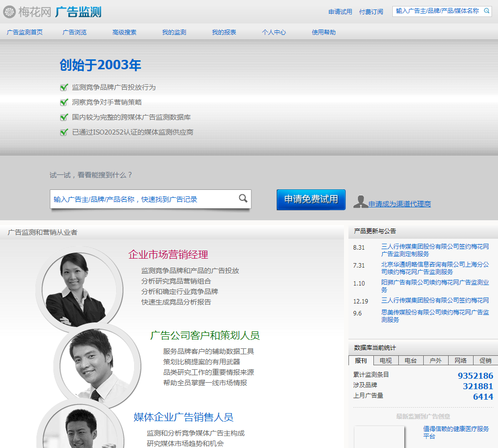Click the latest ad creative thumbnail
Screen dimensions: 498x448
(379, 437)
